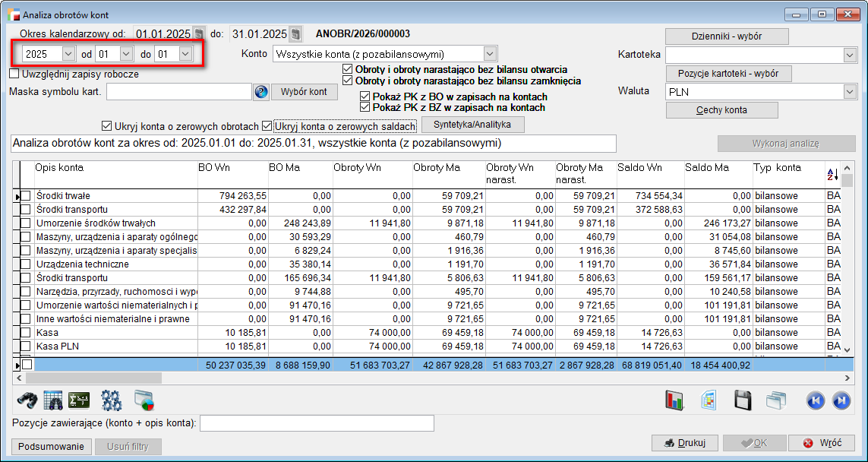868x462 pixels.
Task: Click help icon beside Maska symbolu kart.
Action: (x=261, y=92)
